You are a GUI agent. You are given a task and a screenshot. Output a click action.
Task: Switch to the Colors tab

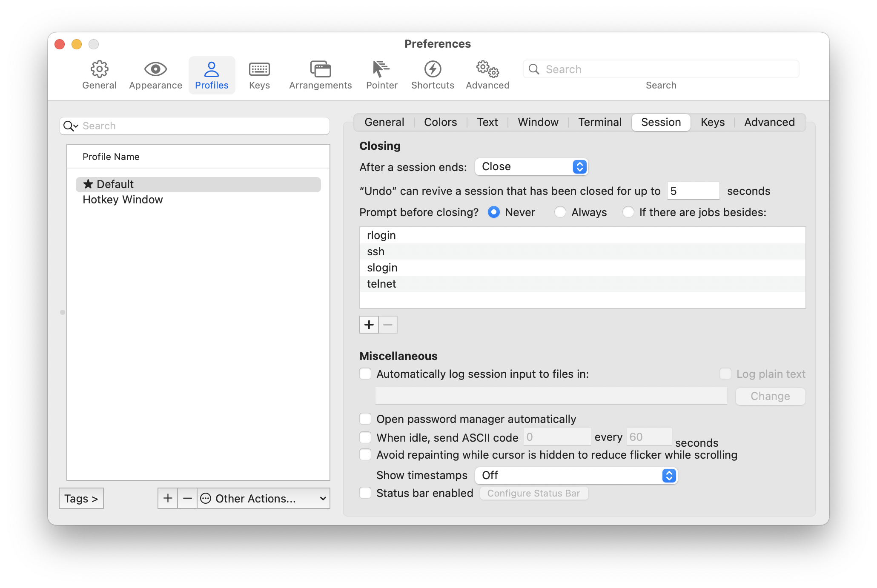[x=440, y=123]
